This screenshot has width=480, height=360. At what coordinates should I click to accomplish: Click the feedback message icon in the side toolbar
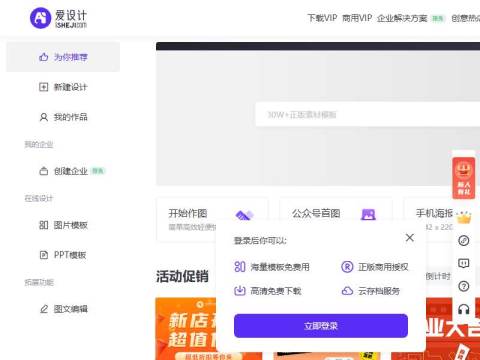pyautogui.click(x=464, y=263)
